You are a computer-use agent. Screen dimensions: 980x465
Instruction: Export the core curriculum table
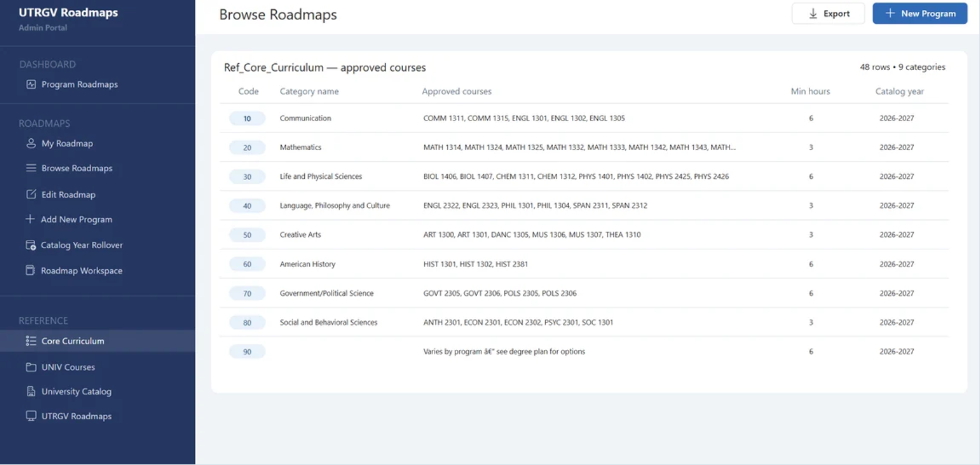pos(828,14)
